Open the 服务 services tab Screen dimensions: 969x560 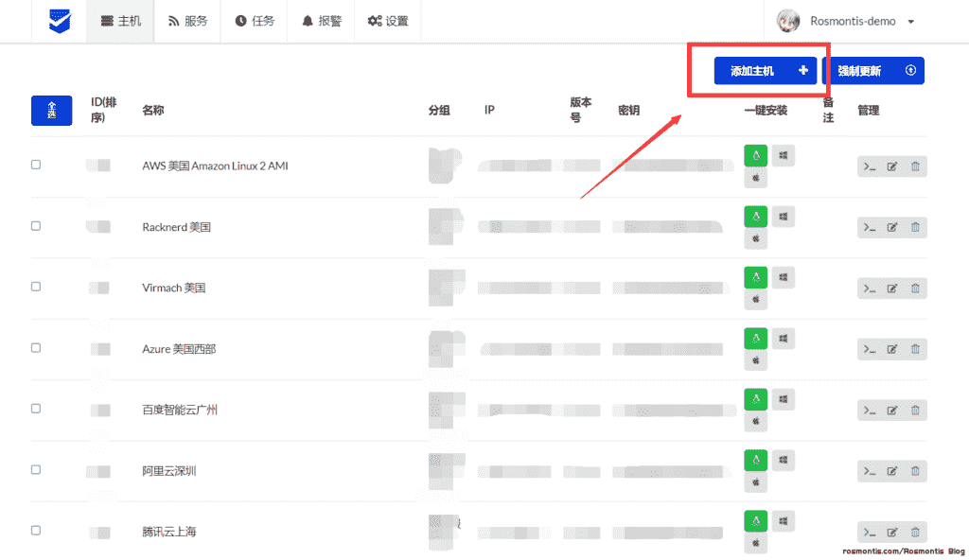pyautogui.click(x=187, y=21)
